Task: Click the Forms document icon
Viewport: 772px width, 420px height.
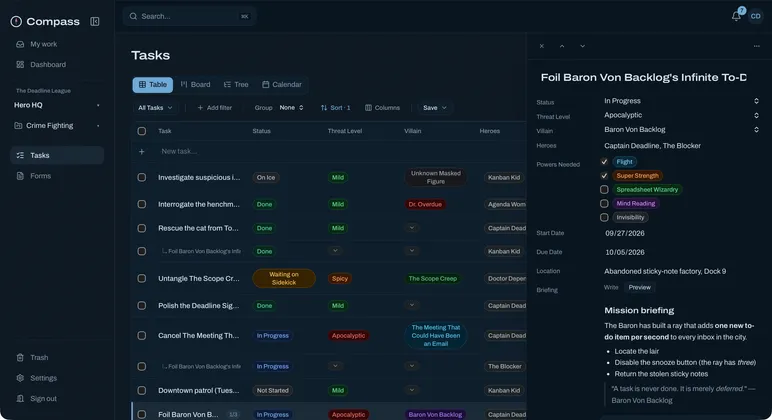Action: click(x=20, y=176)
